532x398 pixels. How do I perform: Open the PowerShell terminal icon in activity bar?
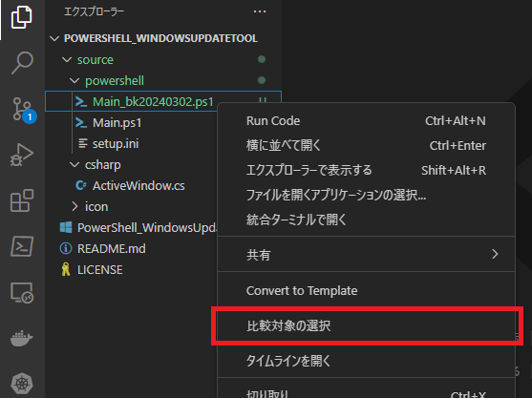pos(22,246)
